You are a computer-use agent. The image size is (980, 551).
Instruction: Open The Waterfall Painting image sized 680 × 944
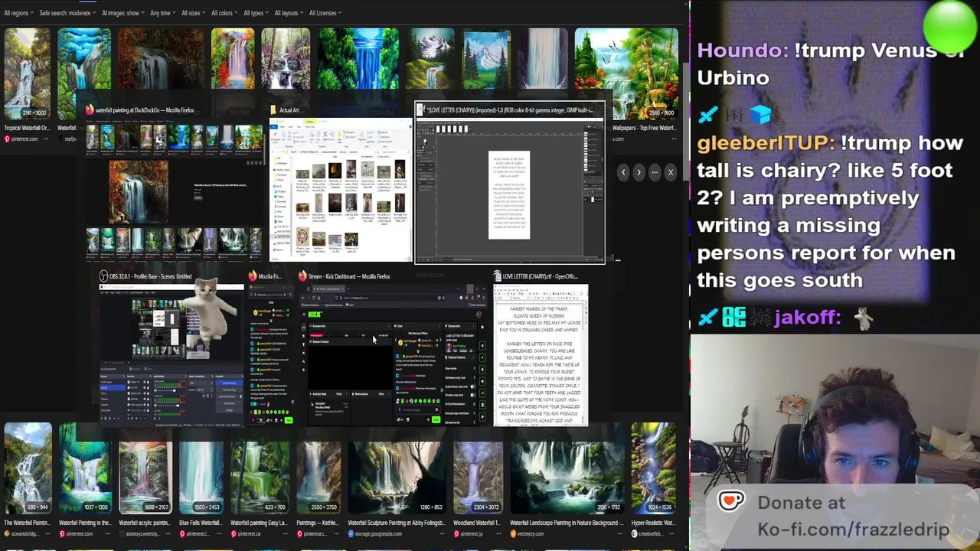click(28, 469)
